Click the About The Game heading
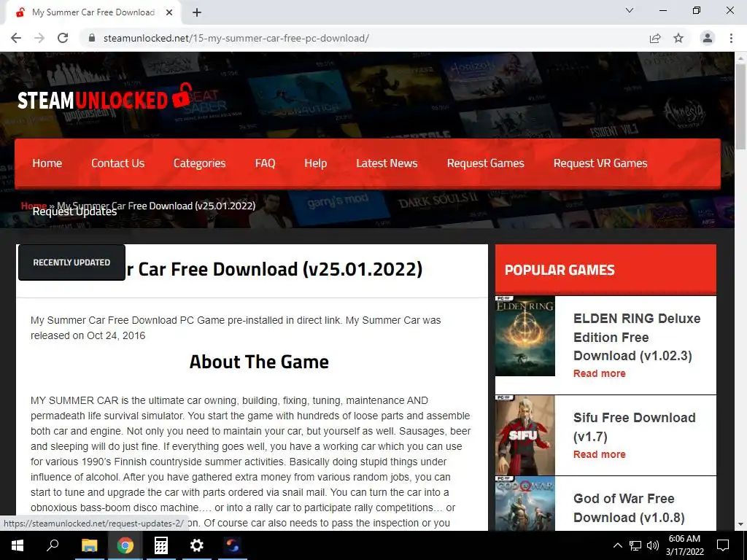The width and height of the screenshot is (747, 560). (x=259, y=362)
